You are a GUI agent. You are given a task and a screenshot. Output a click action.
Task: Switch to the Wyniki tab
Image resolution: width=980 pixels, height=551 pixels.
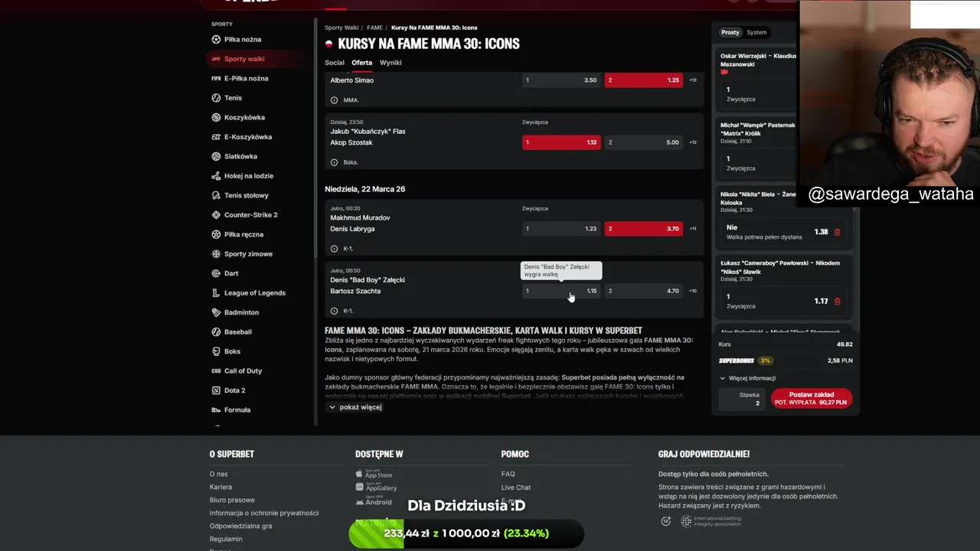tap(390, 63)
